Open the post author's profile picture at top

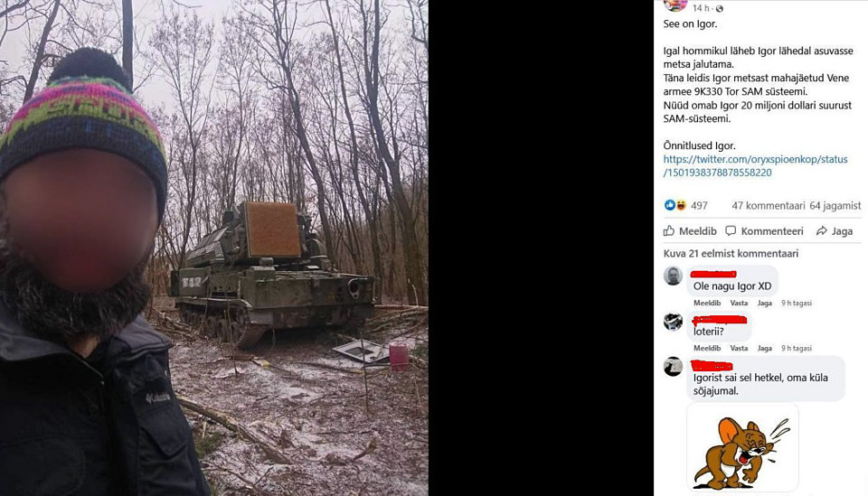point(675,5)
